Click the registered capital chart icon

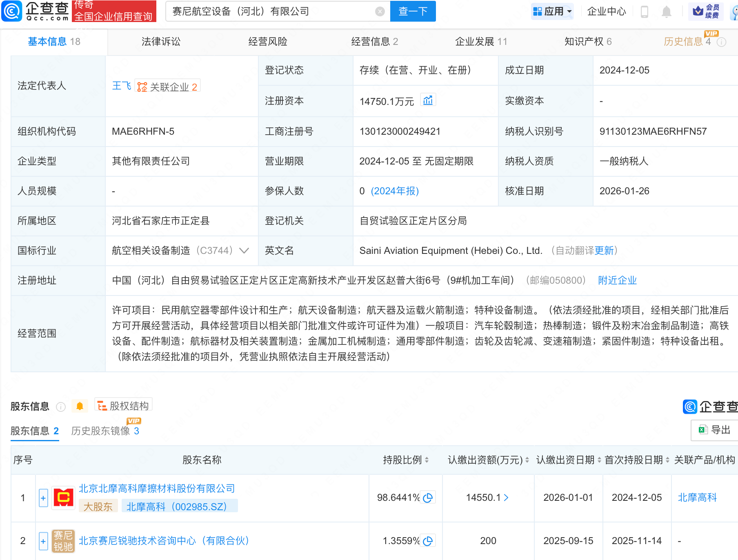[428, 100]
